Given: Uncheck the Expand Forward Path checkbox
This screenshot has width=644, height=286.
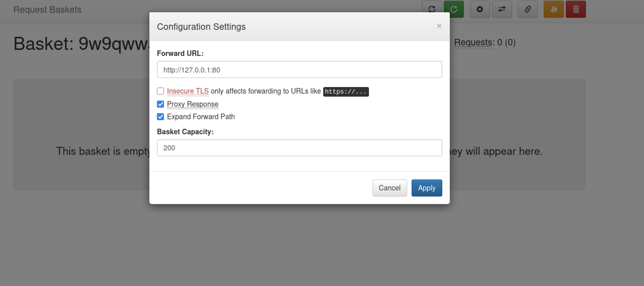Looking at the screenshot, I should [161, 117].
